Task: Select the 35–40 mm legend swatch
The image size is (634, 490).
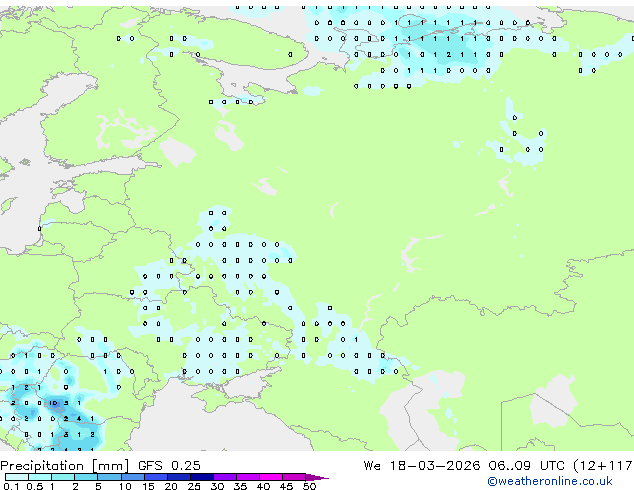Action: [x=248, y=477]
